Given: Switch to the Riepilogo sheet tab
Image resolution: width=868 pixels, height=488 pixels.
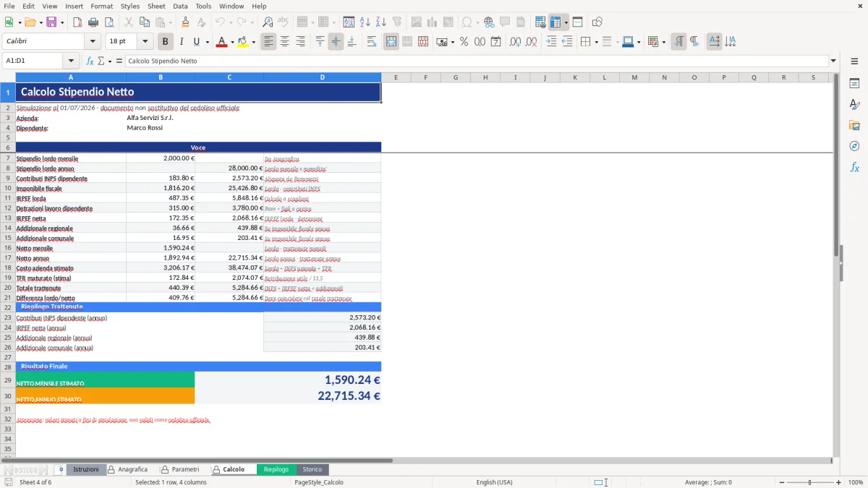Looking at the screenshot, I should point(276,469).
